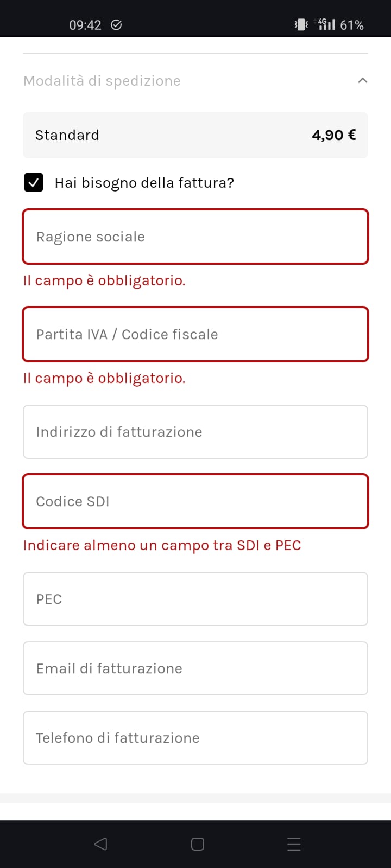
Task: Select the 'Codice SDI' text box
Action: pyautogui.click(x=195, y=501)
